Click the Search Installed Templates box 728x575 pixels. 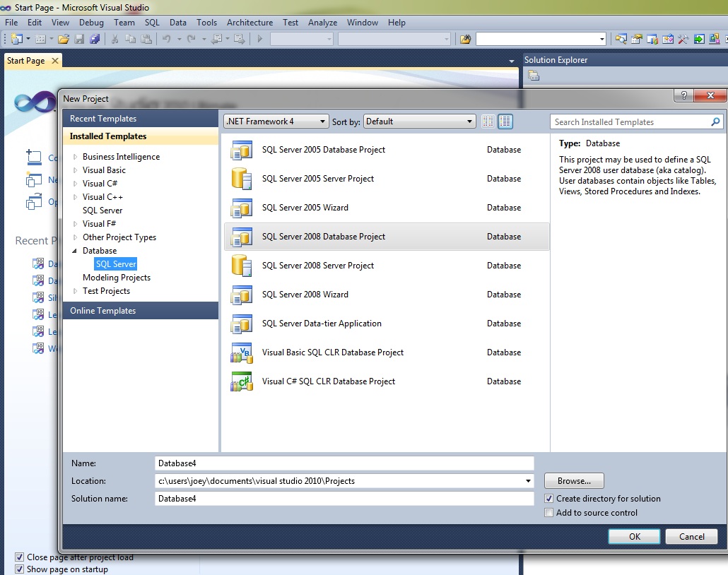click(636, 121)
